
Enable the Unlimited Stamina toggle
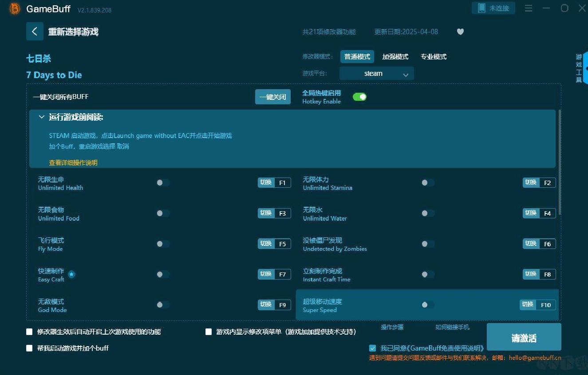pos(428,182)
